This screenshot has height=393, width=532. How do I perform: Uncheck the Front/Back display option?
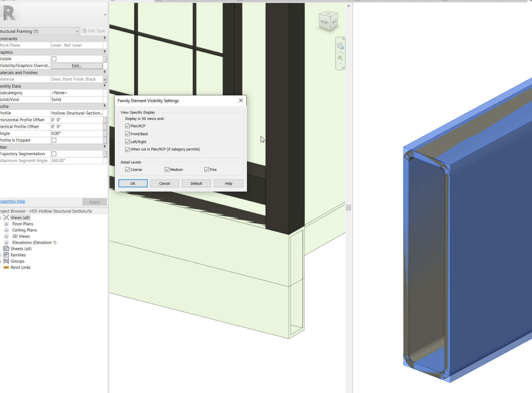[x=127, y=134]
